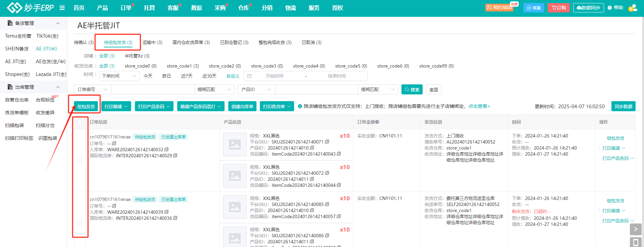Click the 订购 button in header

tap(559, 8)
